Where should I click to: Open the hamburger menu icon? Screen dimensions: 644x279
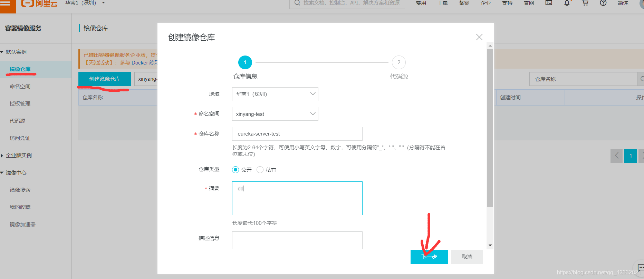6,3
